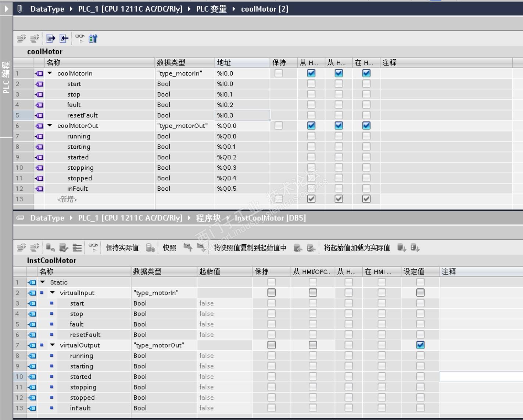Click the block icon of the Static row
The width and height of the screenshot is (523, 420).
(x=32, y=283)
